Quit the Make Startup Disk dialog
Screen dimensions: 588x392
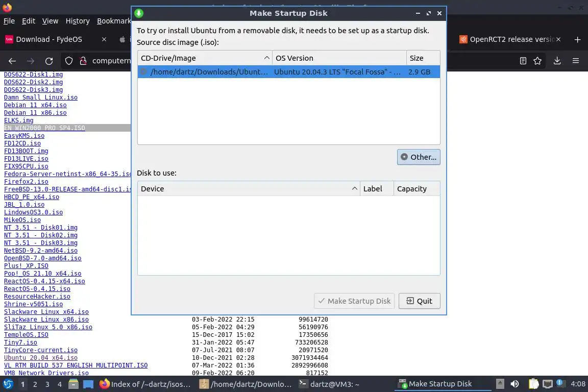pyautogui.click(x=419, y=301)
